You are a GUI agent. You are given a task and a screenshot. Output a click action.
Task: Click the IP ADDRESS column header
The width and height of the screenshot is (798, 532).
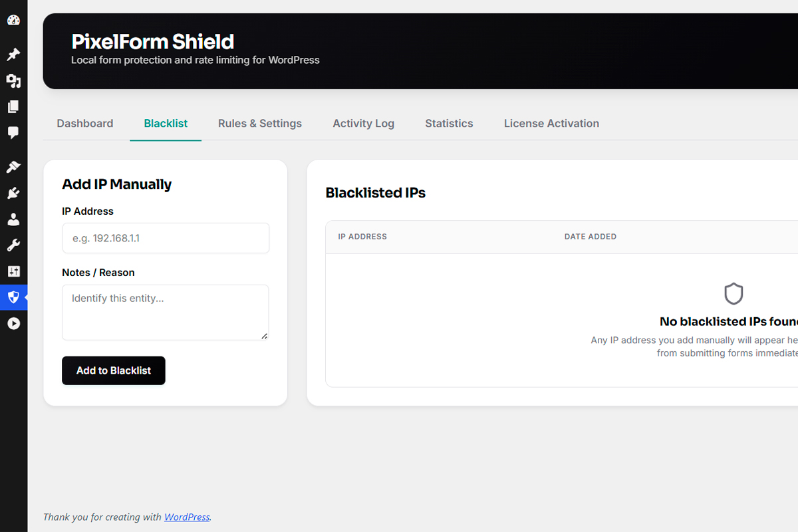pos(362,237)
